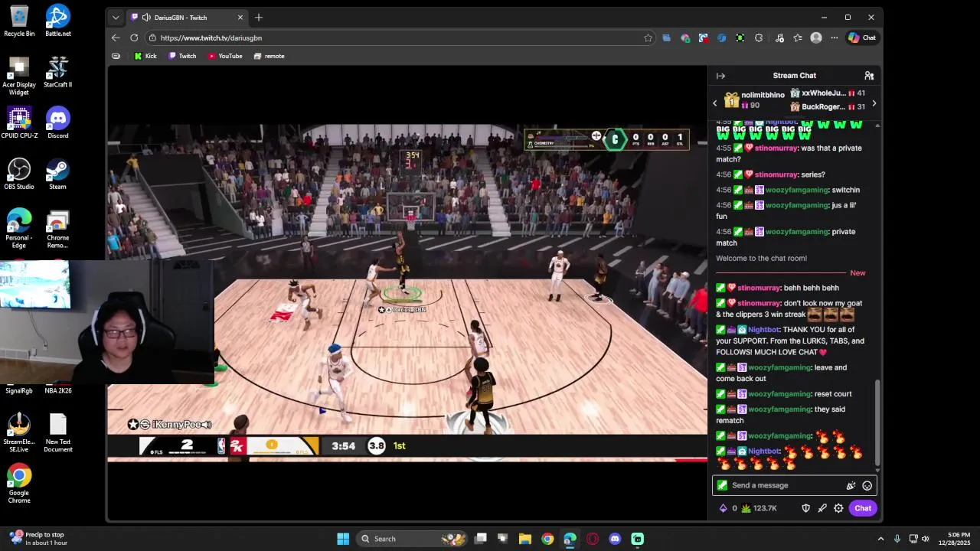This screenshot has width=980, height=551.
Task: Send message with the purple Chat button
Action: (x=863, y=508)
